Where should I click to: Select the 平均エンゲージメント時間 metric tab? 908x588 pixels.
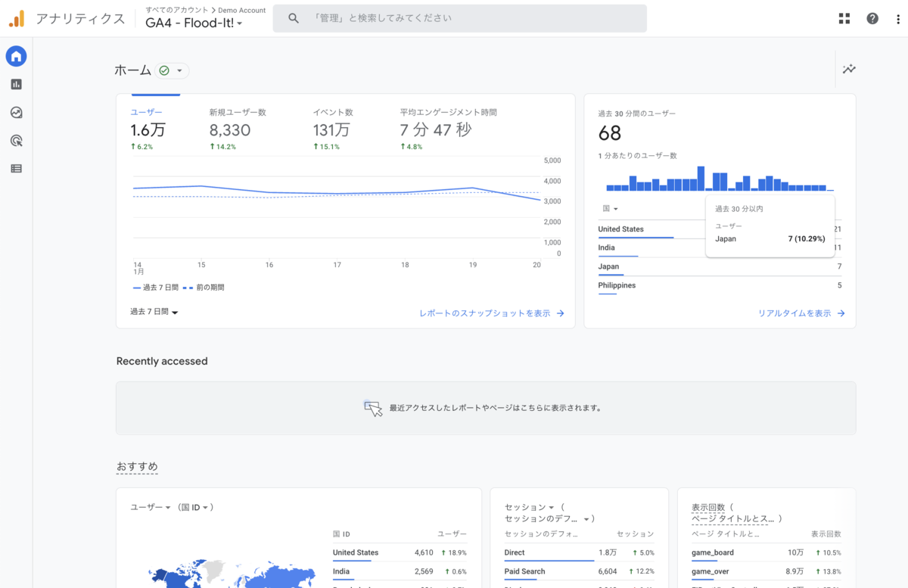(449, 129)
